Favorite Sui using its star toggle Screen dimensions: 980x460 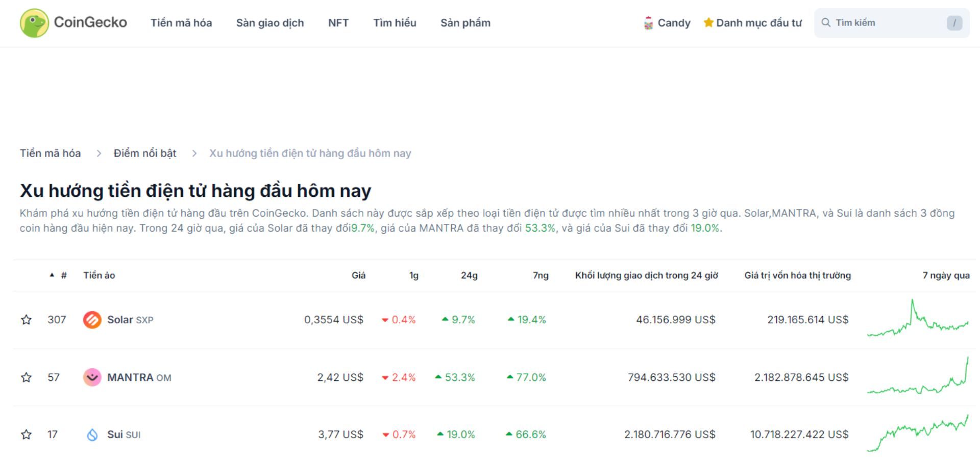coord(27,435)
